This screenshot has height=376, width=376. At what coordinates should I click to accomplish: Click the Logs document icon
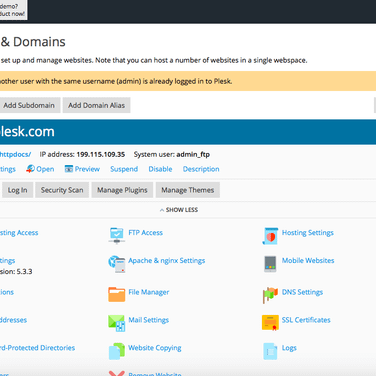point(270,351)
